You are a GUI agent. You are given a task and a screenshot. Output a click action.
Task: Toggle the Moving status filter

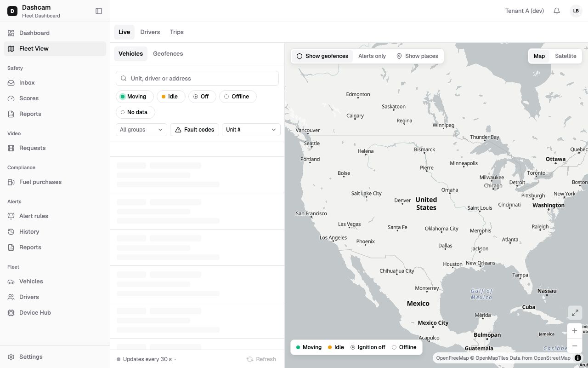tap(135, 97)
